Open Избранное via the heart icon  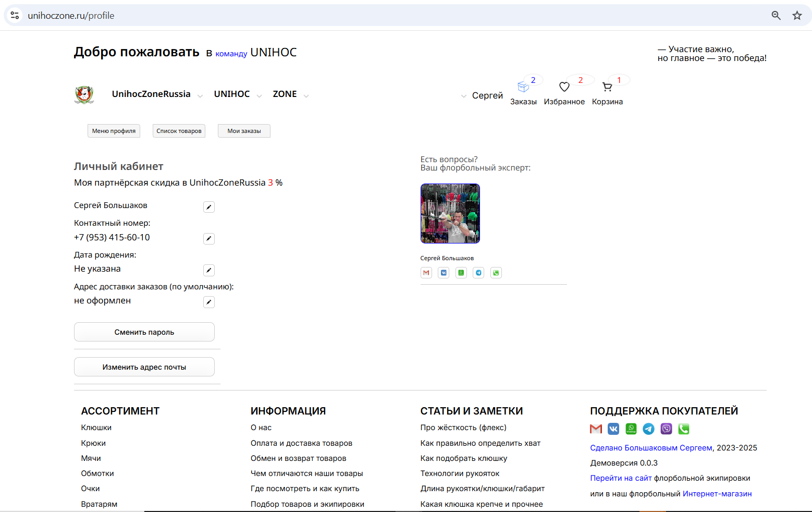564,87
